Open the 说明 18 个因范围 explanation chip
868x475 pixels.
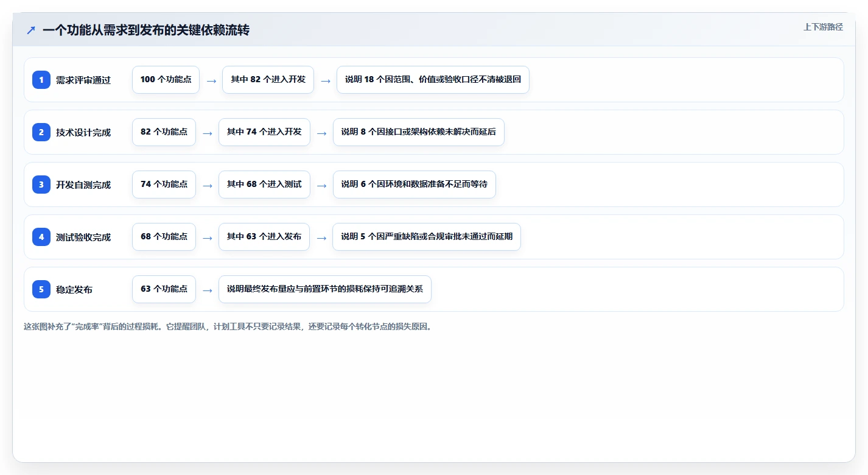(433, 80)
